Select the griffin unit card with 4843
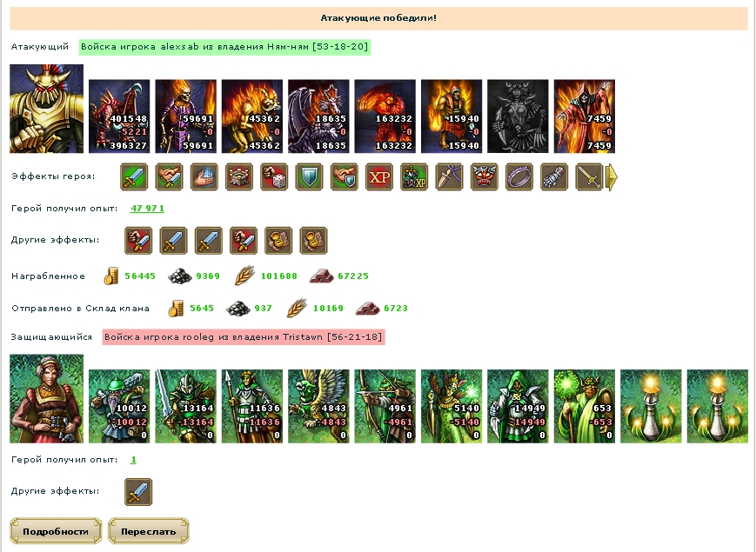The image size is (756, 552). [318, 406]
